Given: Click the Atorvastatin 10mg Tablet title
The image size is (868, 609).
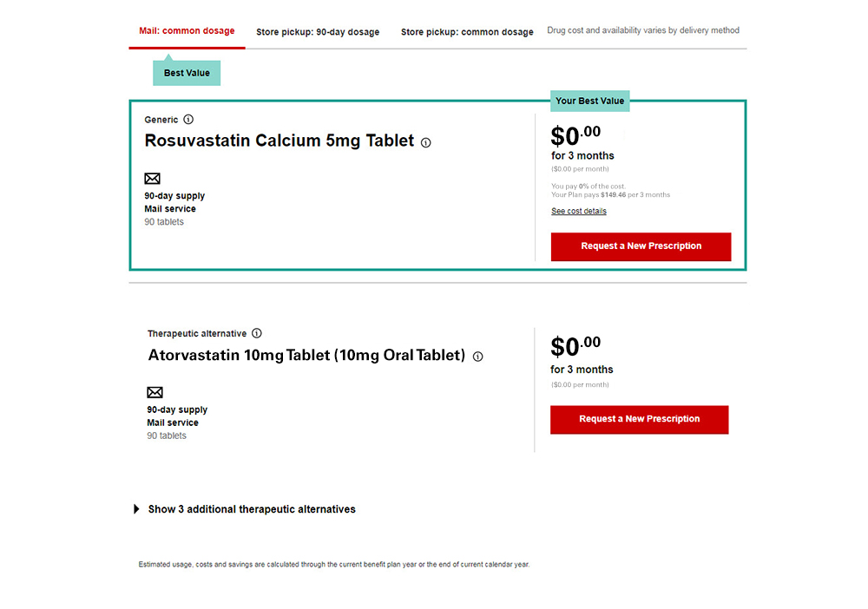Looking at the screenshot, I should tap(306, 355).
